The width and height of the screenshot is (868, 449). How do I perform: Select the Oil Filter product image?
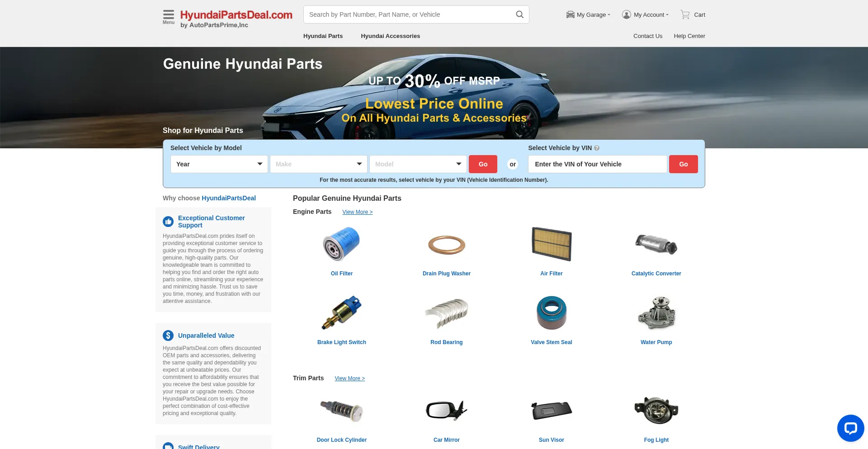tap(341, 244)
